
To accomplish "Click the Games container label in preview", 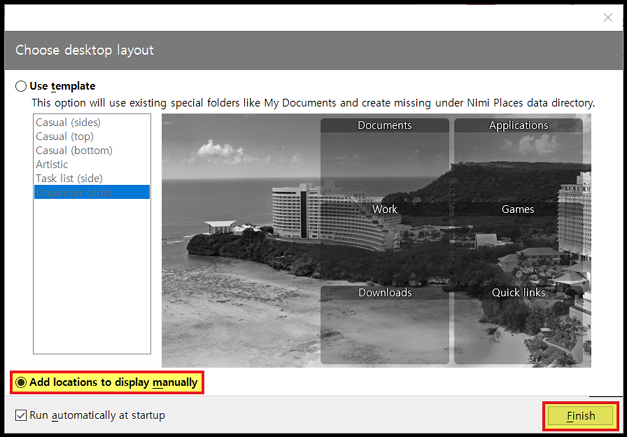I will 518,209.
